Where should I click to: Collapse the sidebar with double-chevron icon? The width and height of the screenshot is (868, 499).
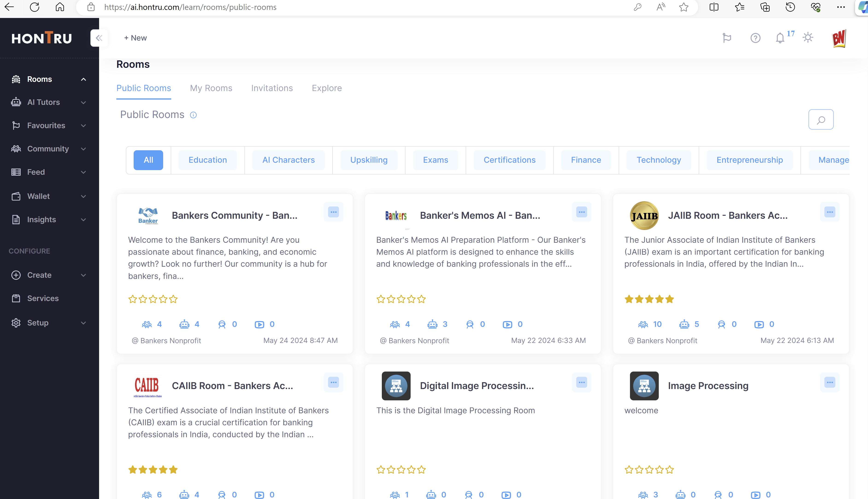[99, 38]
